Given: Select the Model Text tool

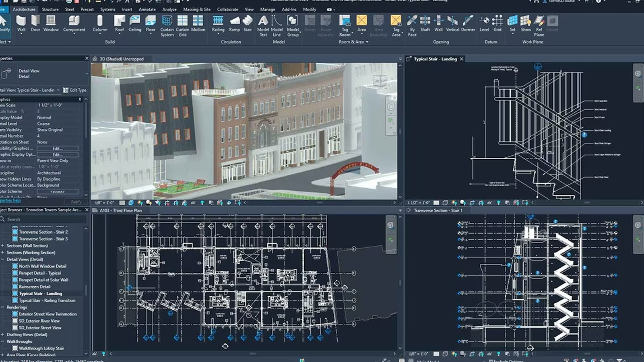Looking at the screenshot, I should pyautogui.click(x=263, y=26).
